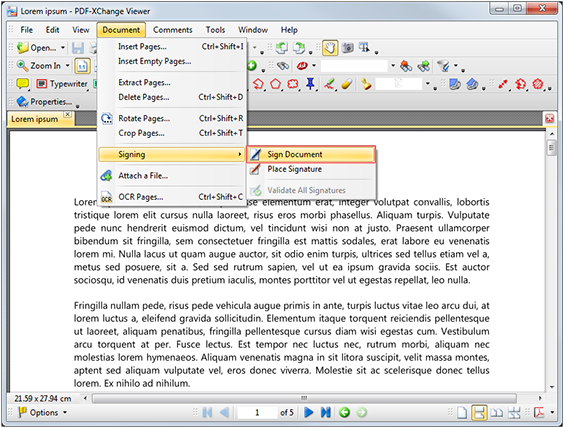This screenshot has width=564, height=428.
Task: Click the find previous binoculars icon
Action: (x=406, y=66)
